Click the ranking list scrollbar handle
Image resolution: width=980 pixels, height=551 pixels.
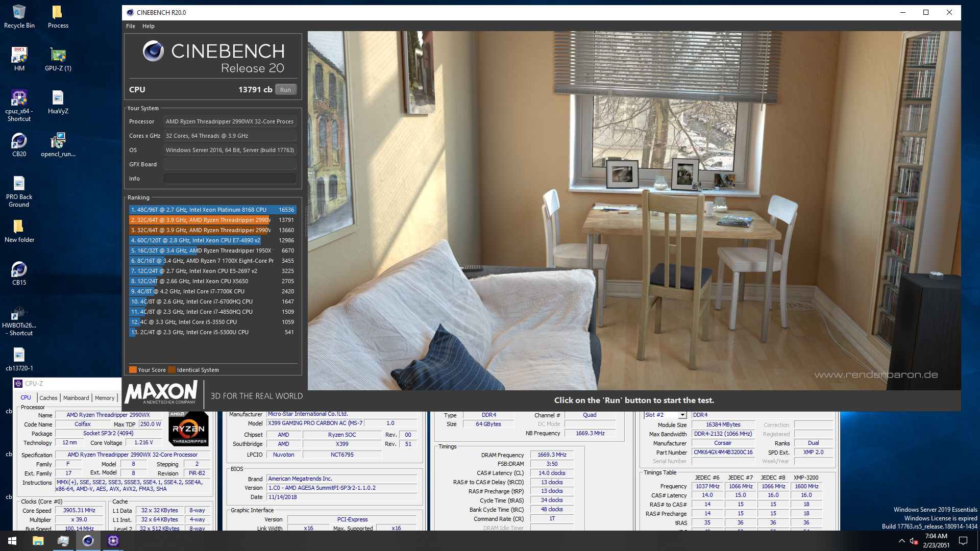pos(306,220)
